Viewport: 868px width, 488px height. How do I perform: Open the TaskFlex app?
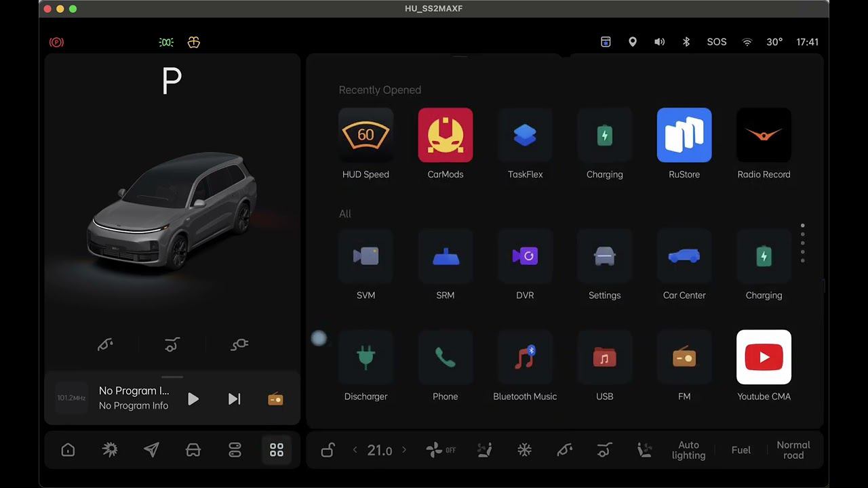(x=525, y=135)
